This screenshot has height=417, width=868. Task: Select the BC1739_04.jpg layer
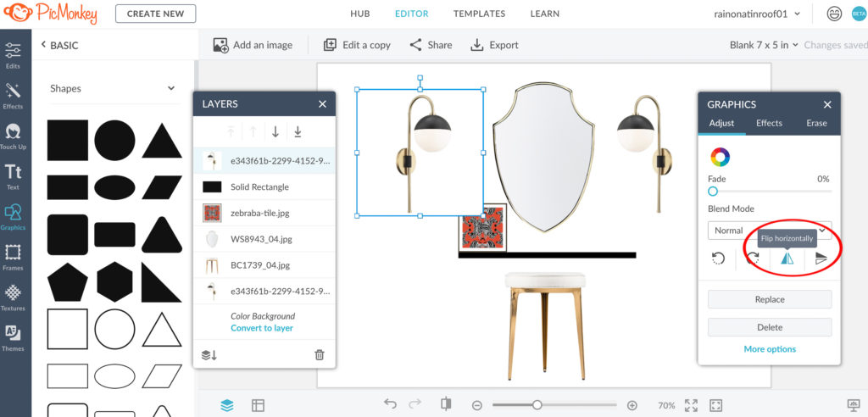pyautogui.click(x=264, y=265)
